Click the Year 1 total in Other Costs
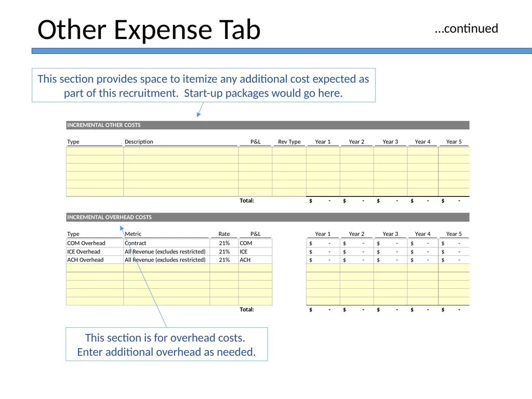This screenshot has width=532, height=399. coord(323,201)
